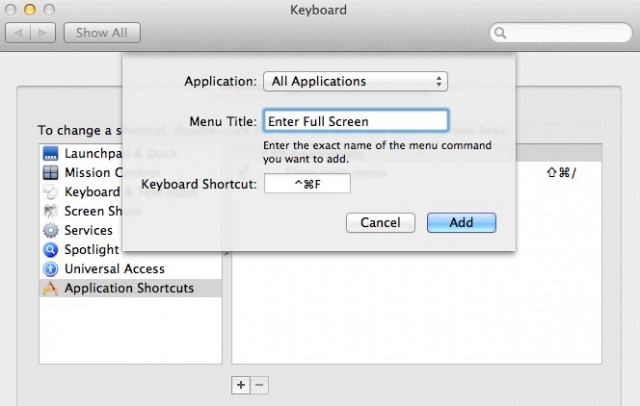Click the Menu Title text field
The height and width of the screenshot is (406, 640).
pyautogui.click(x=354, y=121)
